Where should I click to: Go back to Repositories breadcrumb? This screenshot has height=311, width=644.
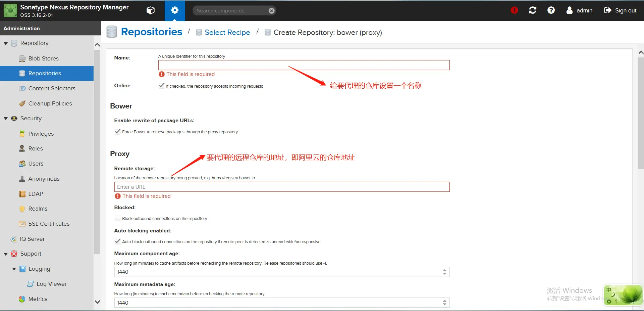(x=152, y=32)
